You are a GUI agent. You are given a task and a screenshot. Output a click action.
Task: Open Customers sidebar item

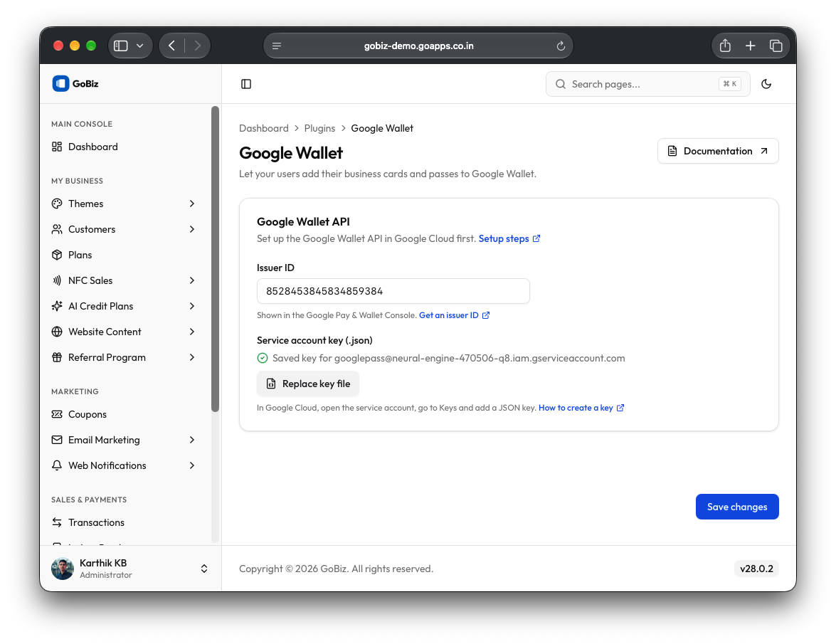[x=125, y=229]
